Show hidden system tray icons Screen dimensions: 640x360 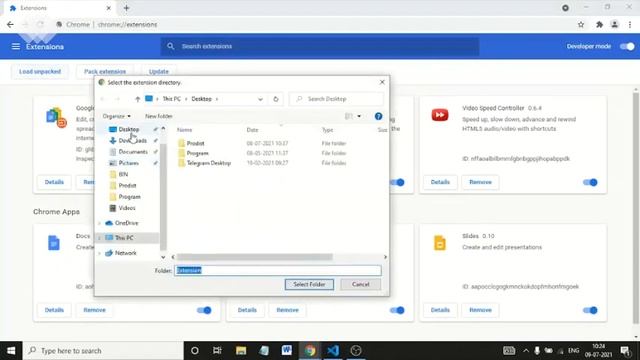coord(526,351)
